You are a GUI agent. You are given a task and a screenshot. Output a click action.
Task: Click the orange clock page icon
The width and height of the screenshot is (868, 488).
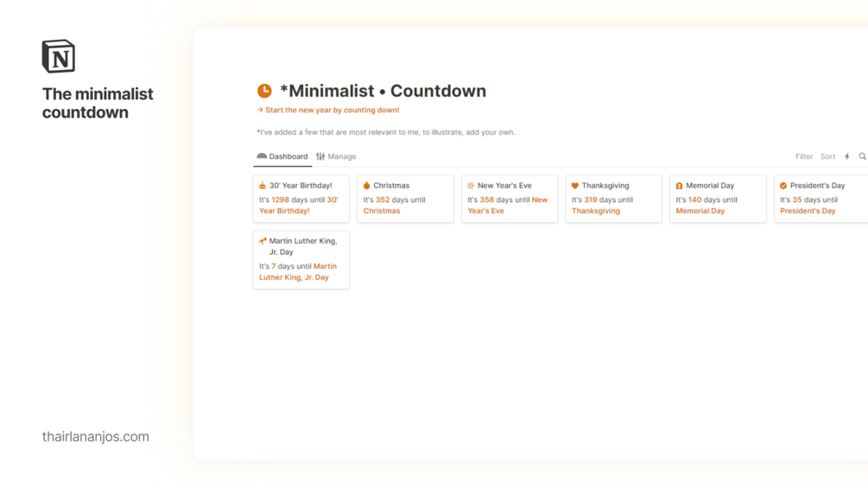coord(264,91)
